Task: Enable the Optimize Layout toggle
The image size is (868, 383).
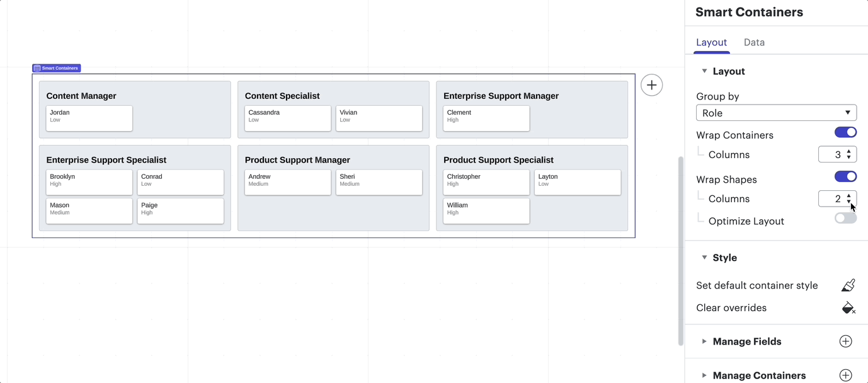Action: [x=845, y=217]
